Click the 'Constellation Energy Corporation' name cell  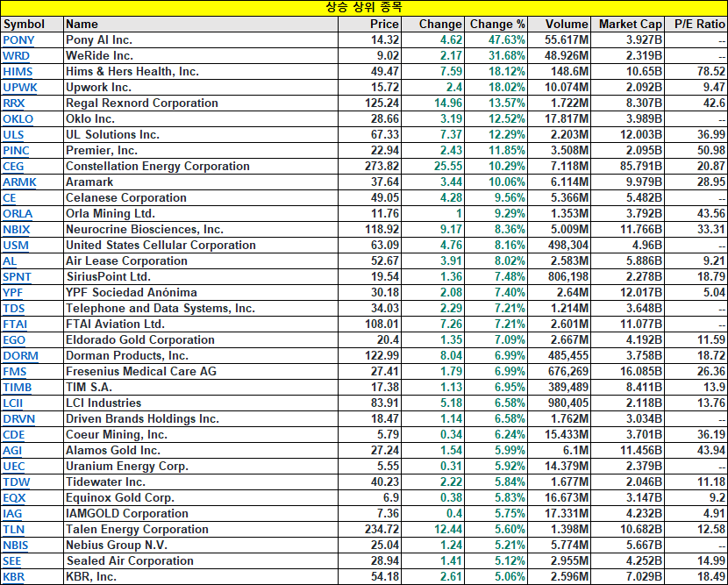coord(201,167)
